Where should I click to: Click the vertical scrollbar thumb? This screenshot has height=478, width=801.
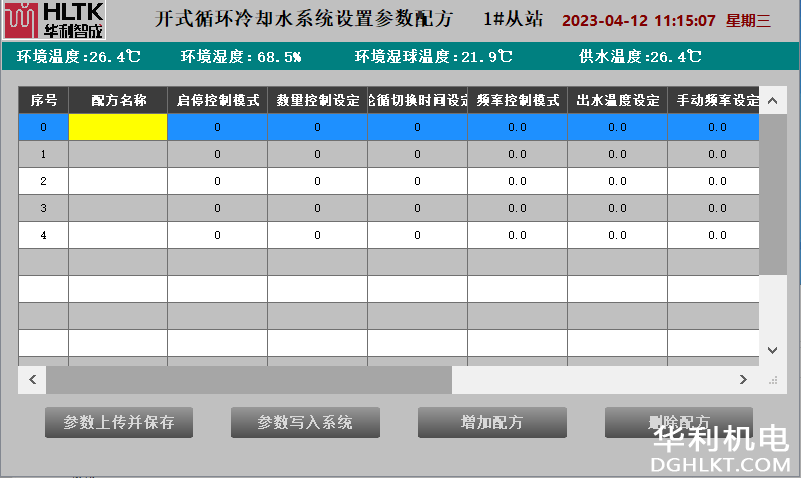pyautogui.click(x=772, y=190)
